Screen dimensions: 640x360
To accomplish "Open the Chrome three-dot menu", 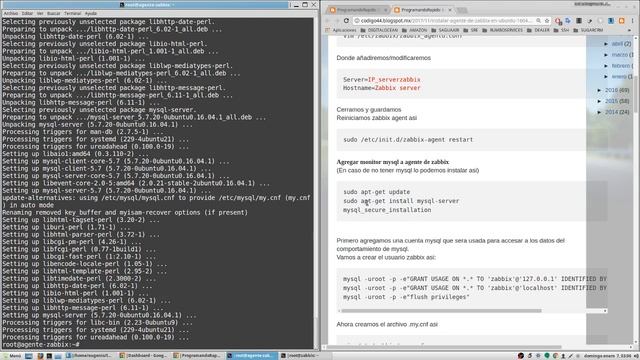I will tap(632, 20).
